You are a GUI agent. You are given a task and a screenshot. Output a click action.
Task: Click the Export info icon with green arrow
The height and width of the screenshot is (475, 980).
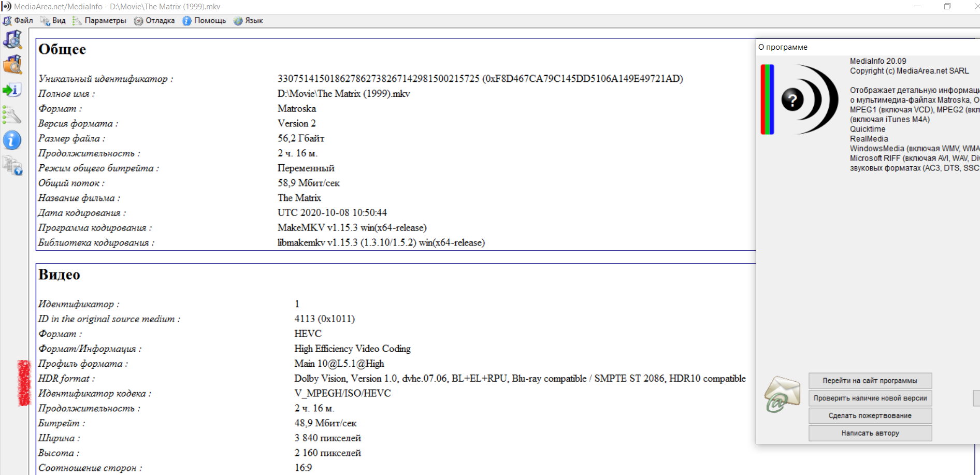pyautogui.click(x=12, y=90)
